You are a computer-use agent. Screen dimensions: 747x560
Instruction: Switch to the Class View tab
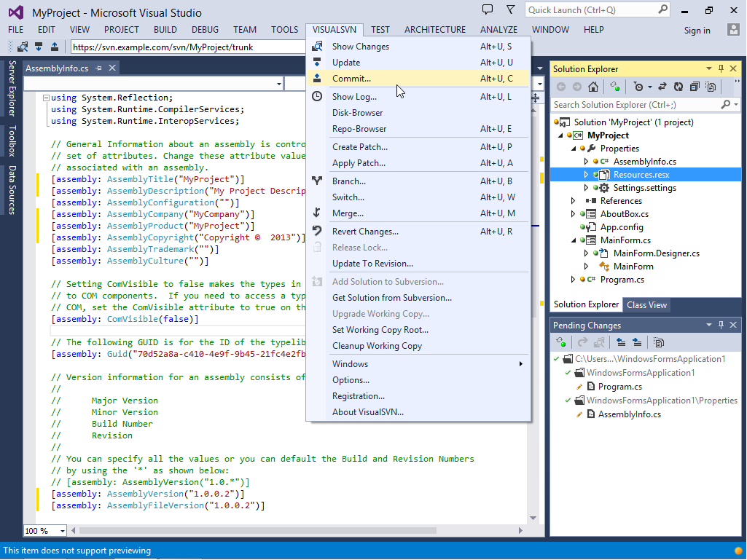646,305
